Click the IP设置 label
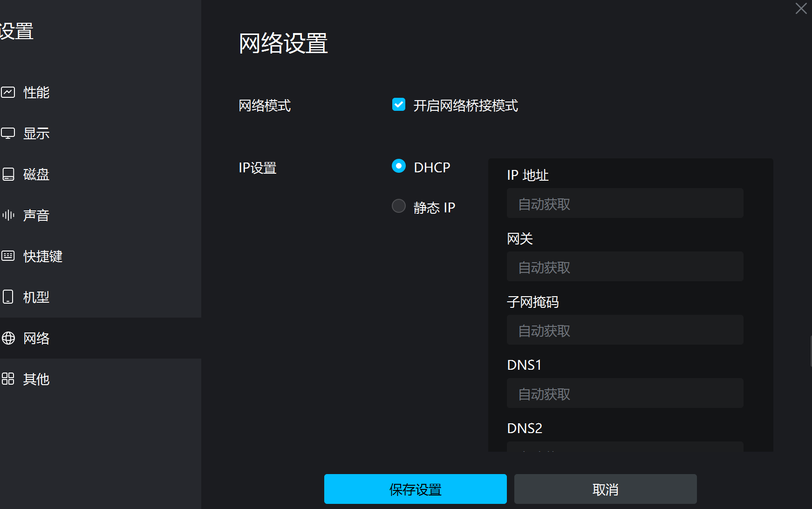 [x=258, y=168]
